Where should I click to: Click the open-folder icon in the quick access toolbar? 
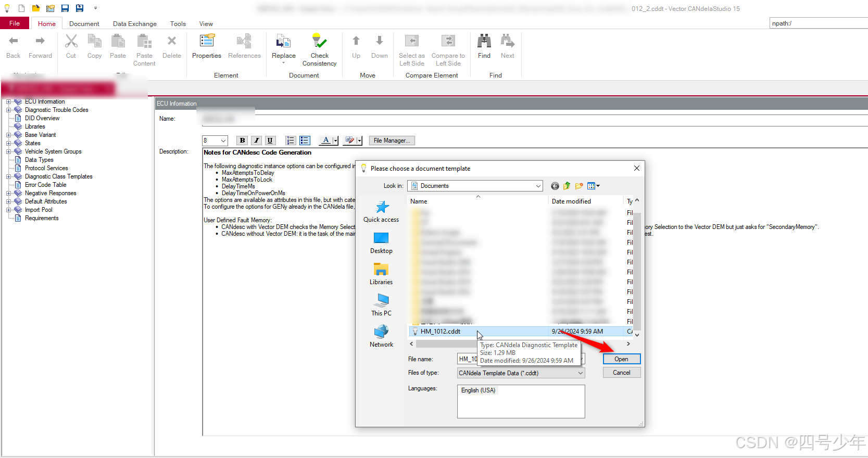[36, 8]
